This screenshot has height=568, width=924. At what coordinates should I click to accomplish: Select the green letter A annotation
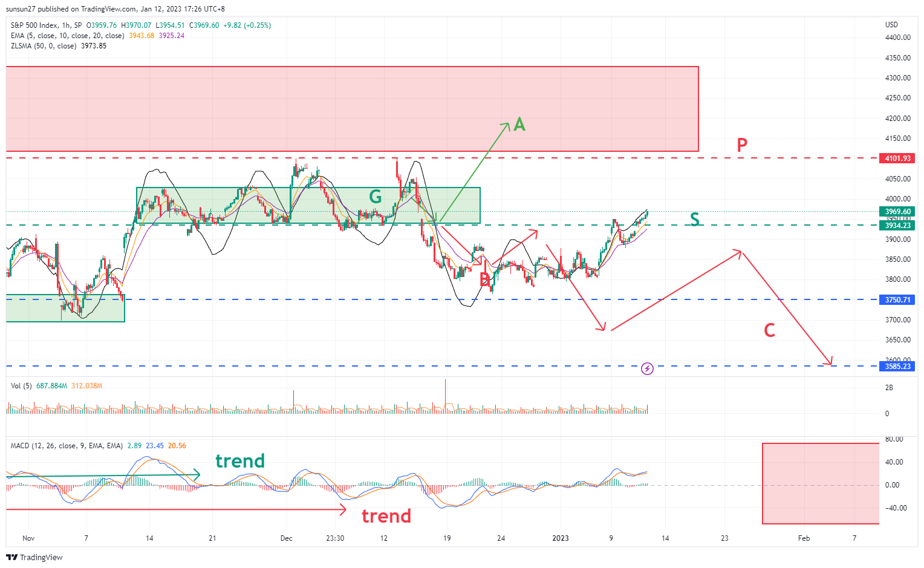(519, 125)
